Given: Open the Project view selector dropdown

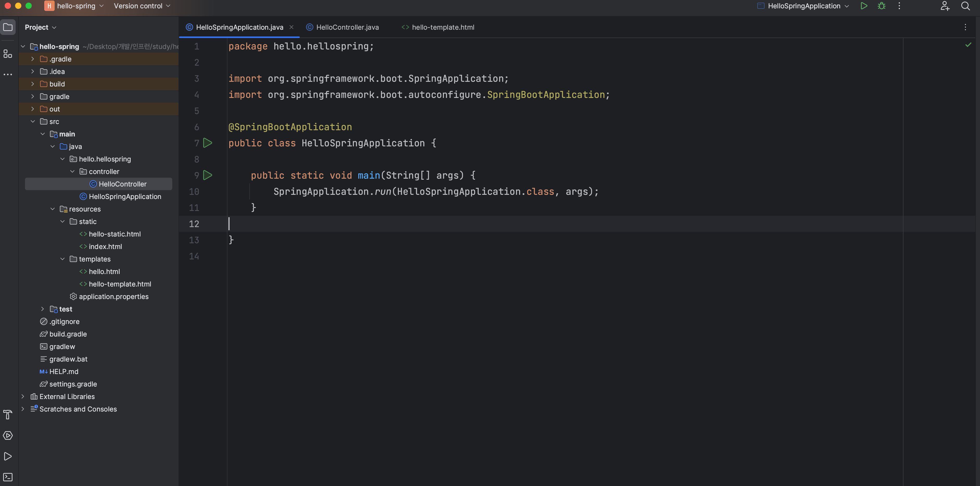Looking at the screenshot, I should click(40, 27).
